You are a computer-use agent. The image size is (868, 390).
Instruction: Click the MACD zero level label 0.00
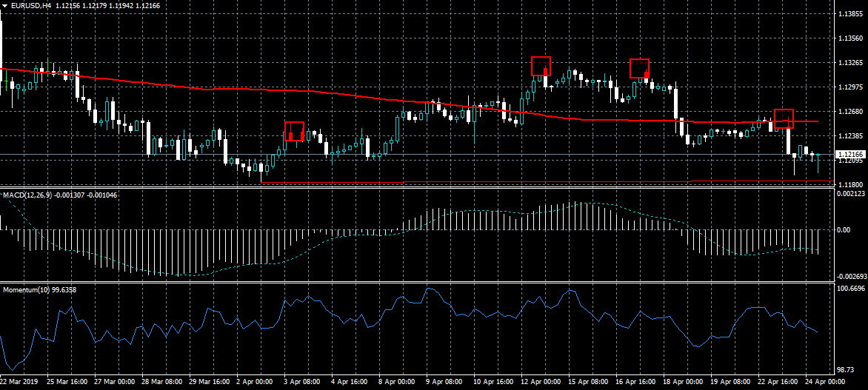pos(844,229)
